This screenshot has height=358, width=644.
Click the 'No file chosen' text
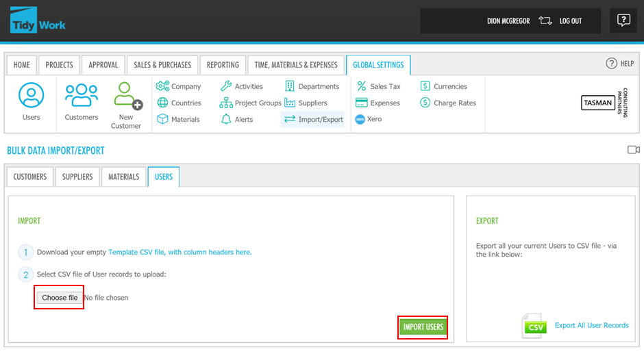[x=106, y=298]
